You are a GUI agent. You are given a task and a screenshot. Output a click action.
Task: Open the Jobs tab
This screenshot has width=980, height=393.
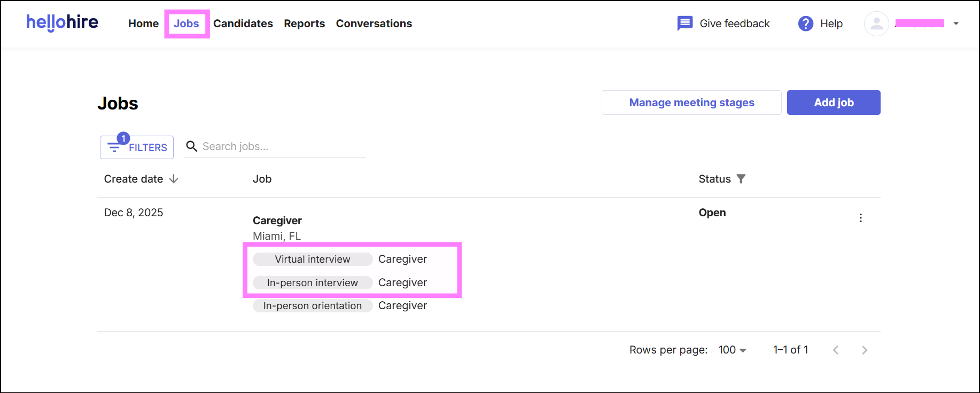coord(186,23)
